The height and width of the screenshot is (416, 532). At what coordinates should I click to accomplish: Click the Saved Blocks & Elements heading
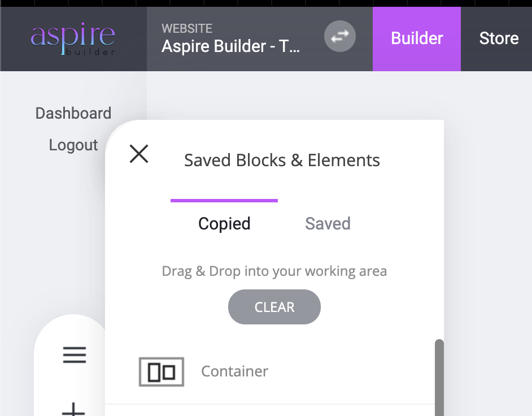tap(282, 161)
